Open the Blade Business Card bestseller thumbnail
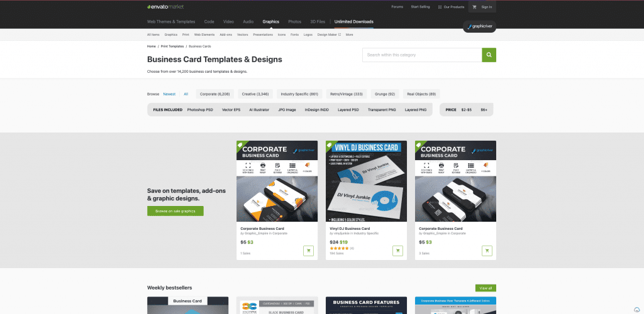644x314 pixels. [x=277, y=305]
